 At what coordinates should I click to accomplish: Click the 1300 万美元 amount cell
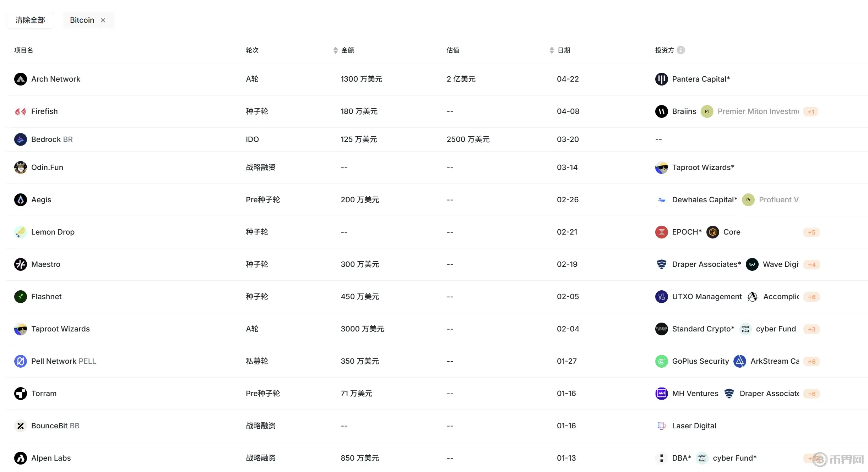pos(362,79)
